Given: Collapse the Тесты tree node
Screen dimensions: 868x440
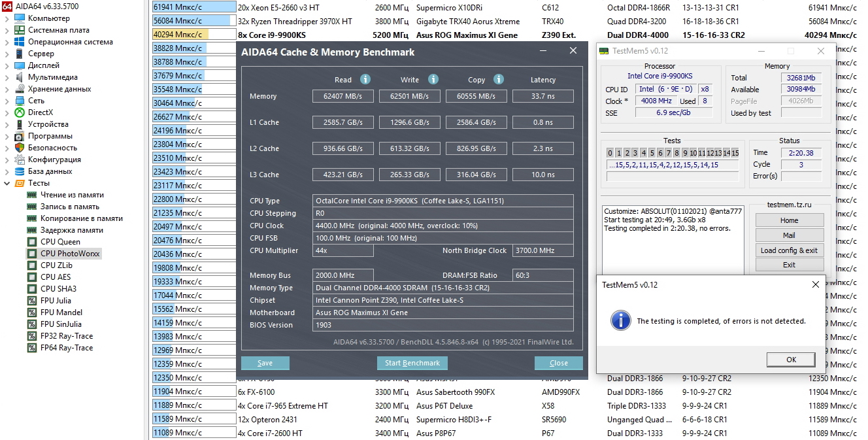Looking at the screenshot, I should coord(7,183).
